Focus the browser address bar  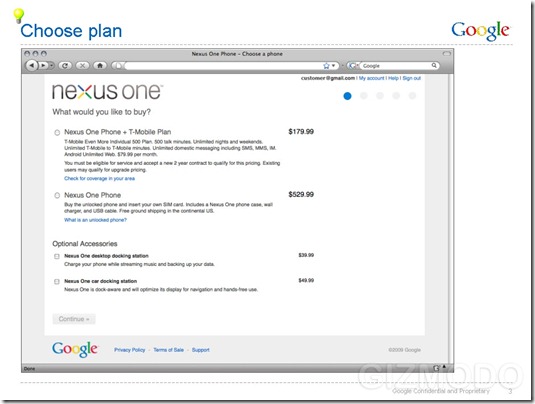click(223, 66)
